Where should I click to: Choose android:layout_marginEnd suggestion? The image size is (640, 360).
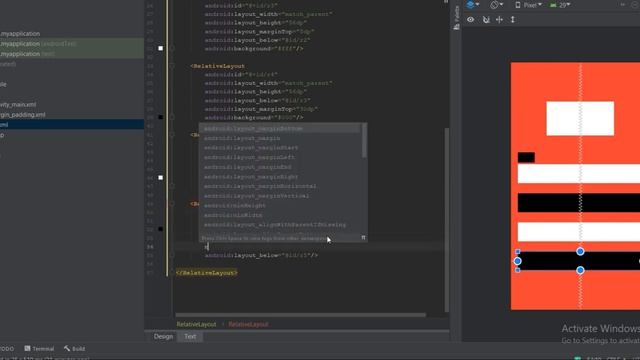coord(280,167)
